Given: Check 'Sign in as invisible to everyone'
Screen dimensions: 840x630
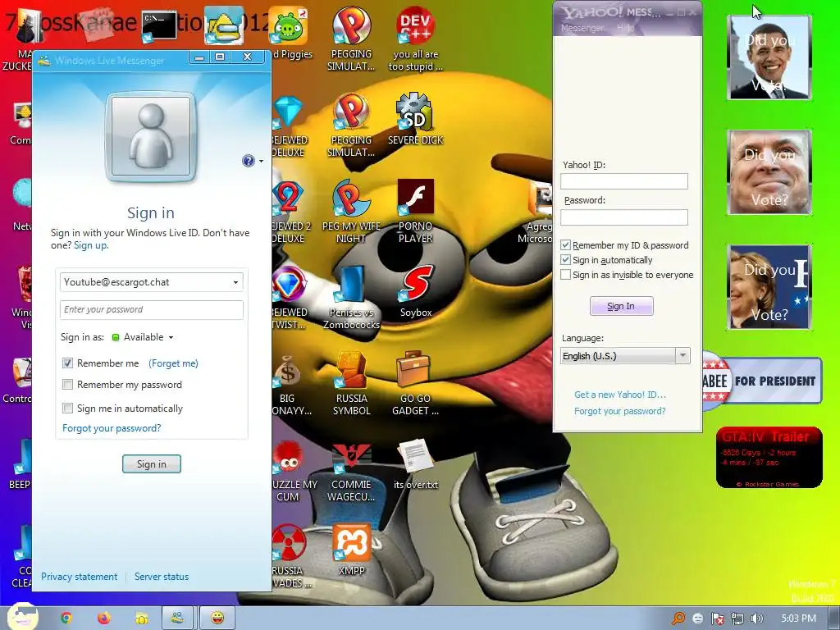Looking at the screenshot, I should pyautogui.click(x=565, y=275).
